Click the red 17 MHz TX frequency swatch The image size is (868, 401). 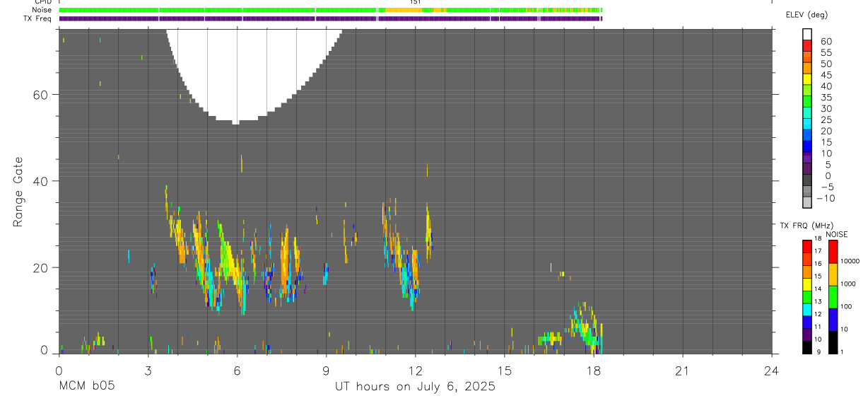click(x=807, y=246)
